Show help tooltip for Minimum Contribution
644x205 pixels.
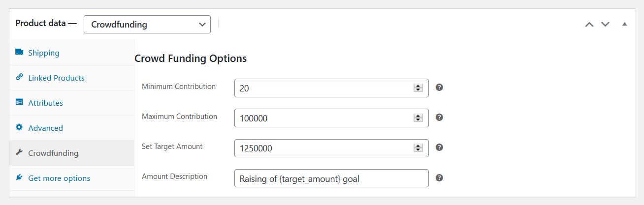coord(440,88)
